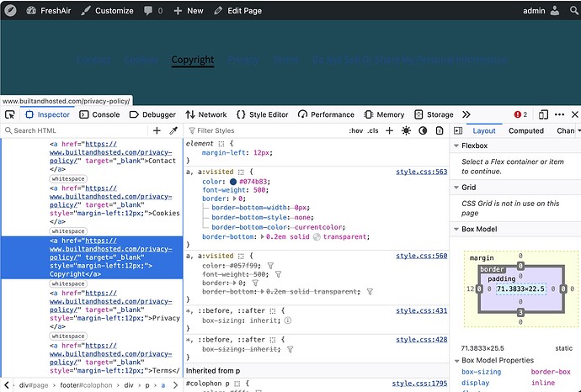581x392 pixels.
Task: Close the developer tools panel
Action: coord(575,114)
